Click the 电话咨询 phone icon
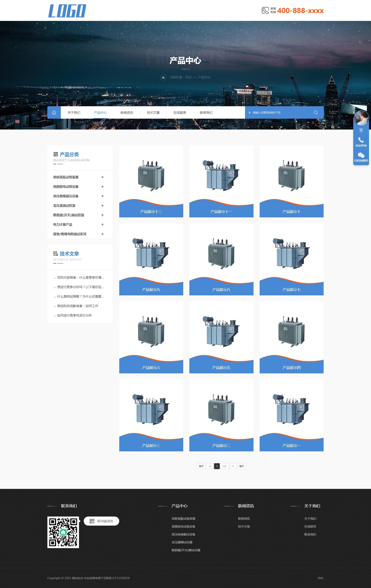This screenshot has width=371, height=588. (361, 140)
